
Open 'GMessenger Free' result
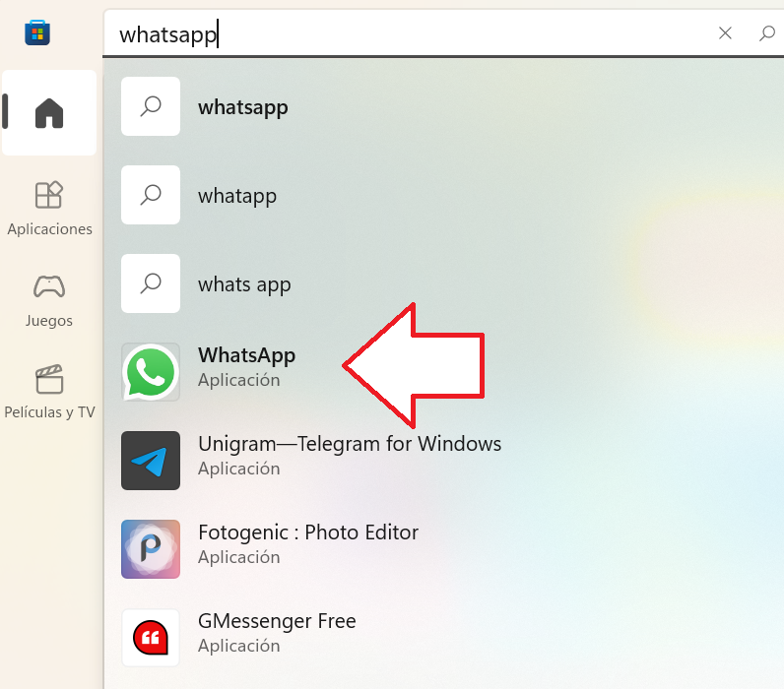[x=277, y=621]
